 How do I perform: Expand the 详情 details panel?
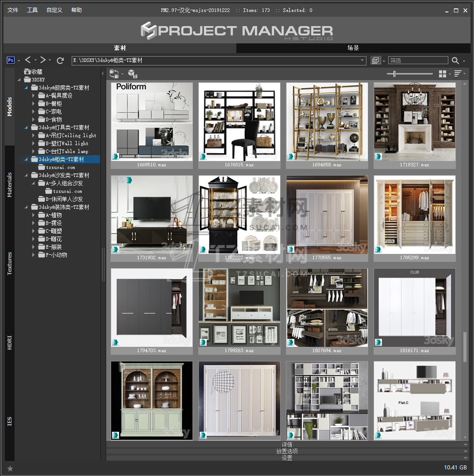287,445
